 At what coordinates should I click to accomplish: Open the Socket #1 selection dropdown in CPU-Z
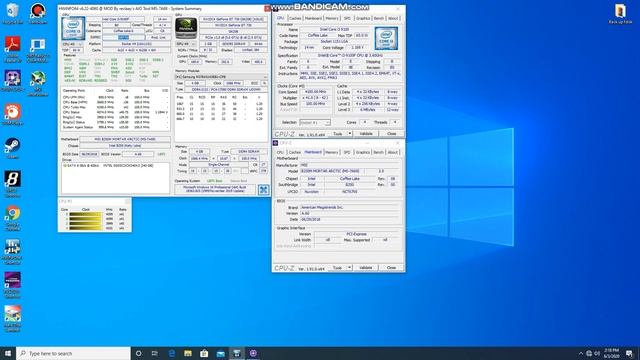[315, 122]
